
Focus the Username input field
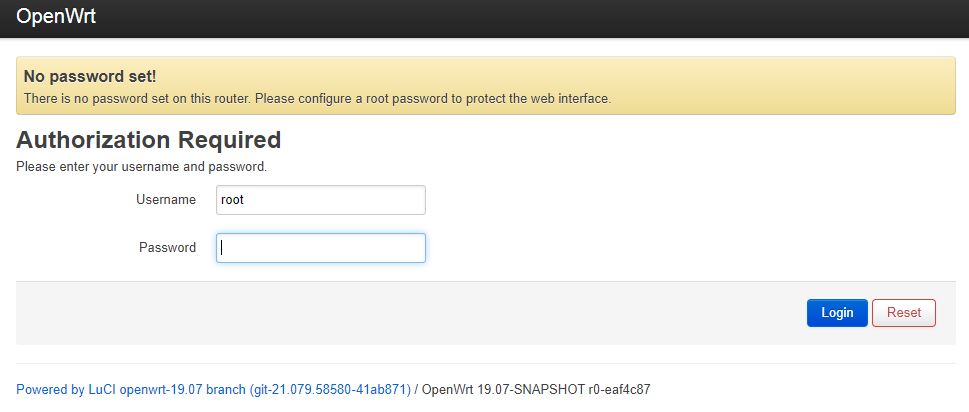pos(321,200)
